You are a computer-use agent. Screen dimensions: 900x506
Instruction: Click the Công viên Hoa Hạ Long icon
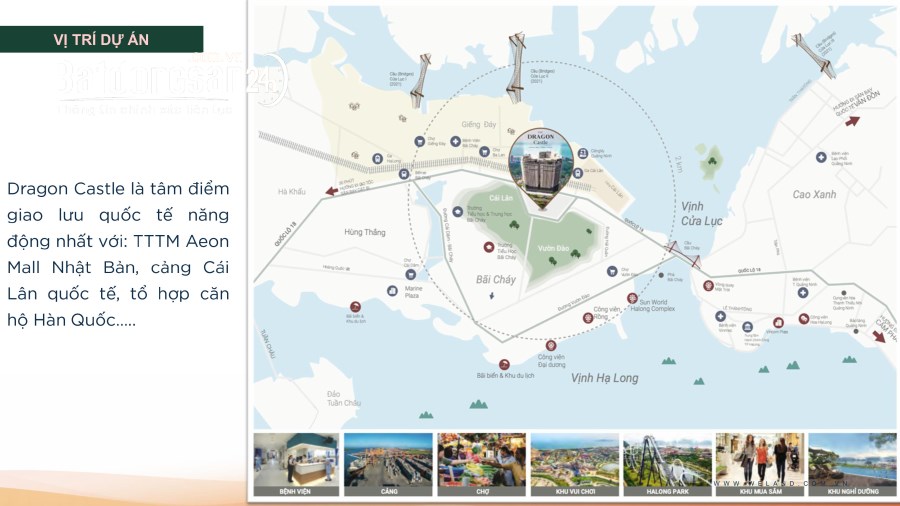coord(804,318)
